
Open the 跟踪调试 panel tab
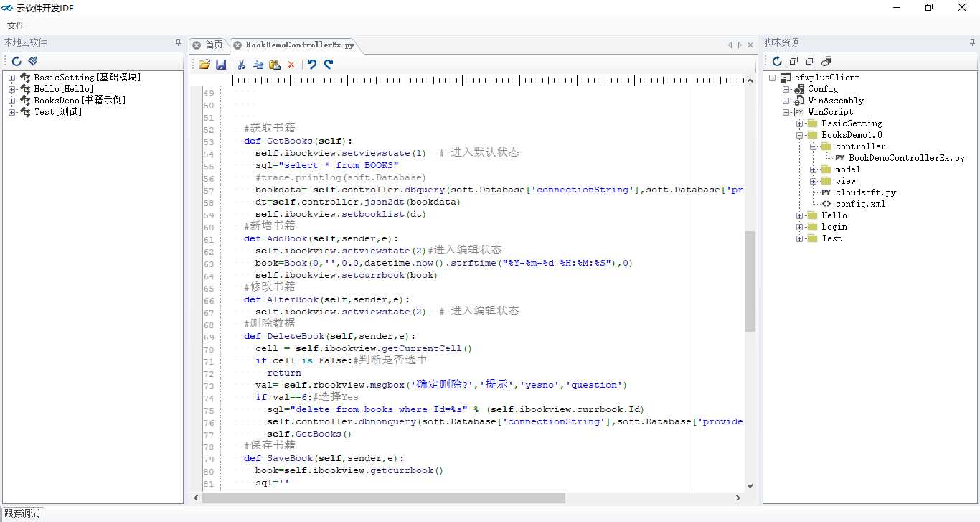coord(22,514)
